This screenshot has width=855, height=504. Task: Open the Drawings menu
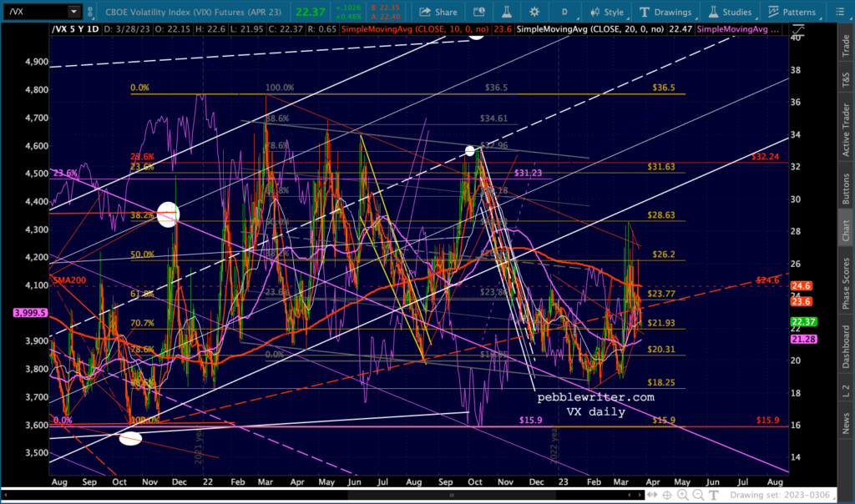[x=665, y=12]
